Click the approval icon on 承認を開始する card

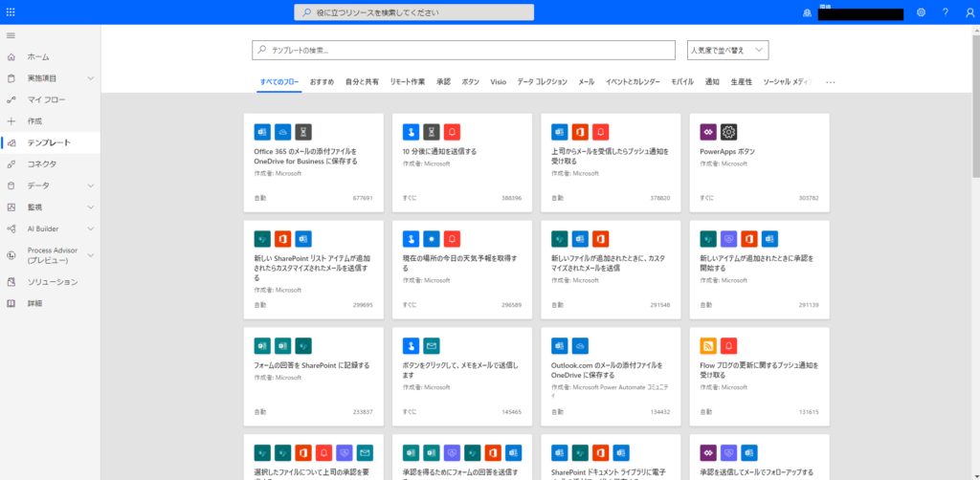point(728,238)
